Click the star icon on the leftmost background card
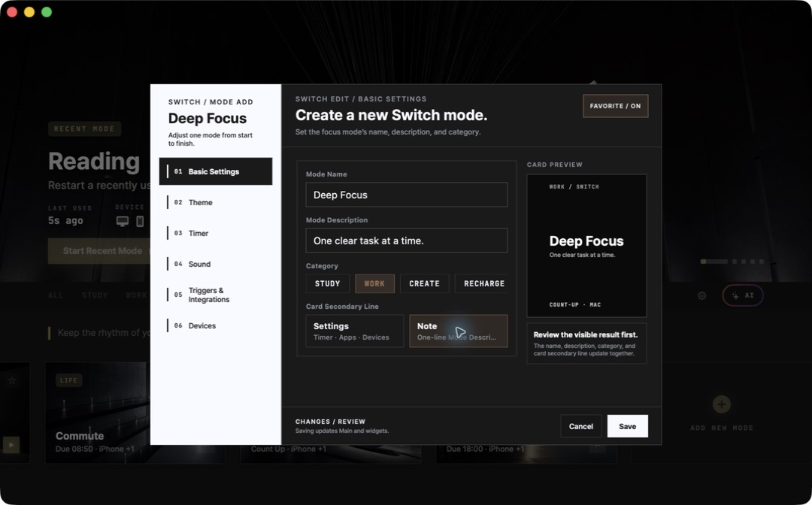This screenshot has height=505, width=812. tap(12, 380)
